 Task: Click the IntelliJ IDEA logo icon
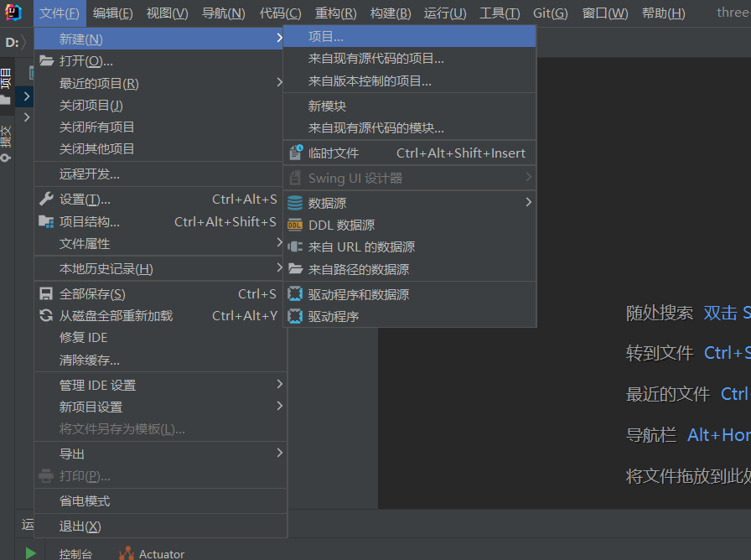(13, 13)
